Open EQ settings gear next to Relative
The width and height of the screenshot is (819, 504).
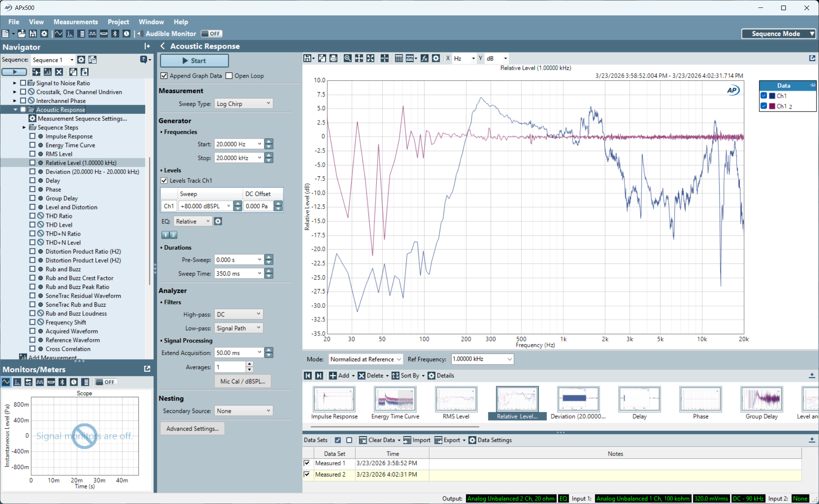pos(218,221)
